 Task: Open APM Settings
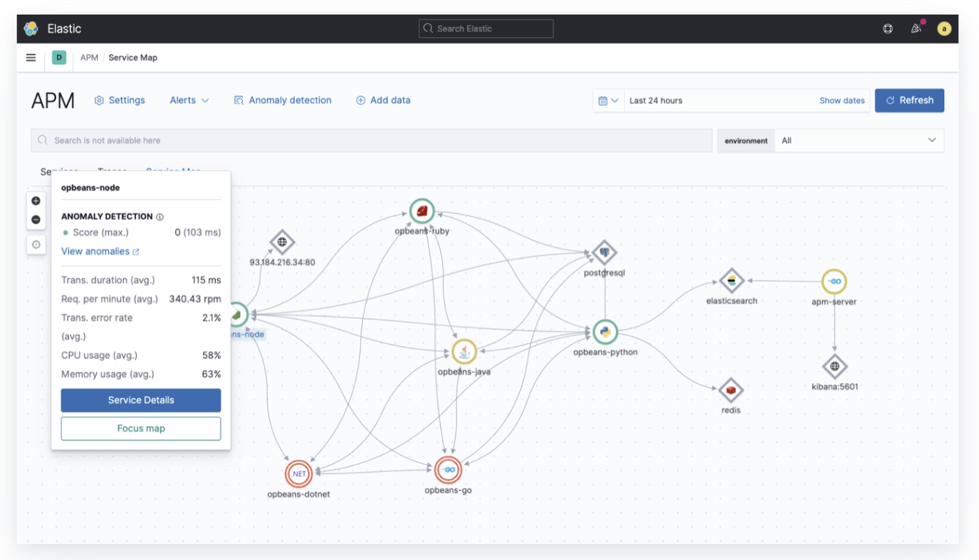tap(119, 100)
